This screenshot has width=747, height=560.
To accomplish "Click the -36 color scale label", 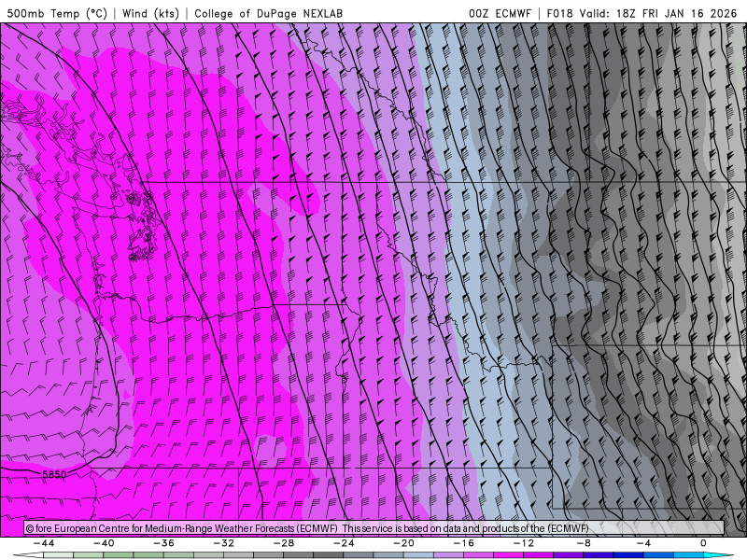I will point(163,543).
